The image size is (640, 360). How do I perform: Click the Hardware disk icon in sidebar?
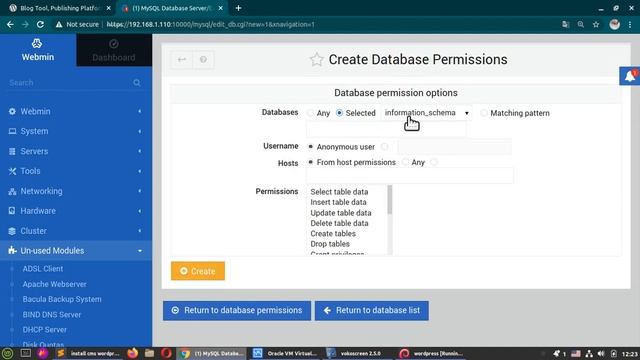tap(12, 211)
